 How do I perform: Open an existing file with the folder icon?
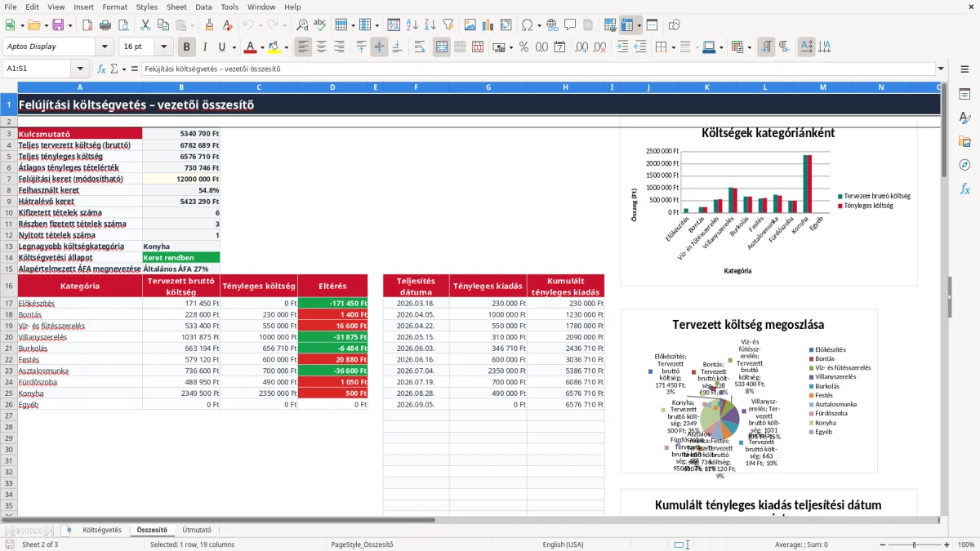point(33,25)
